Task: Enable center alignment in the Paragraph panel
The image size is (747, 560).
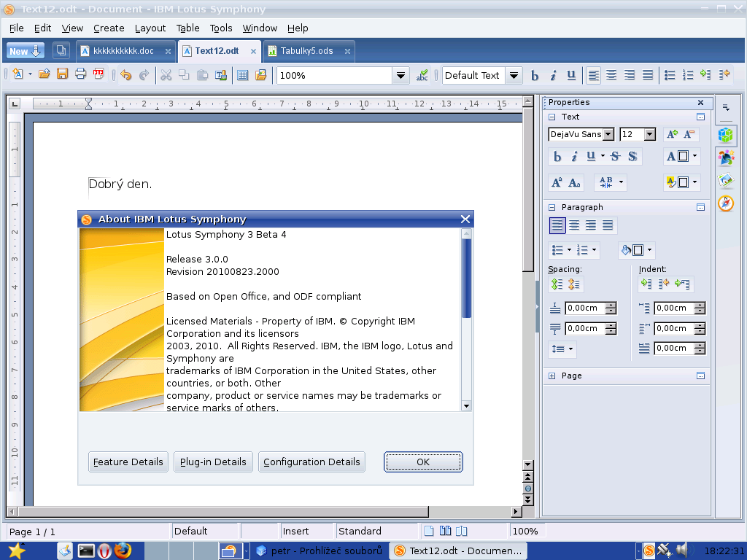Action: 574,225
